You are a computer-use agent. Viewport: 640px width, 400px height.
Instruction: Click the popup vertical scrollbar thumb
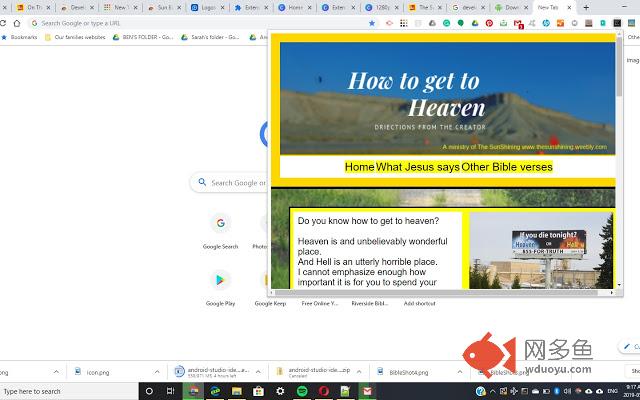[619, 67]
